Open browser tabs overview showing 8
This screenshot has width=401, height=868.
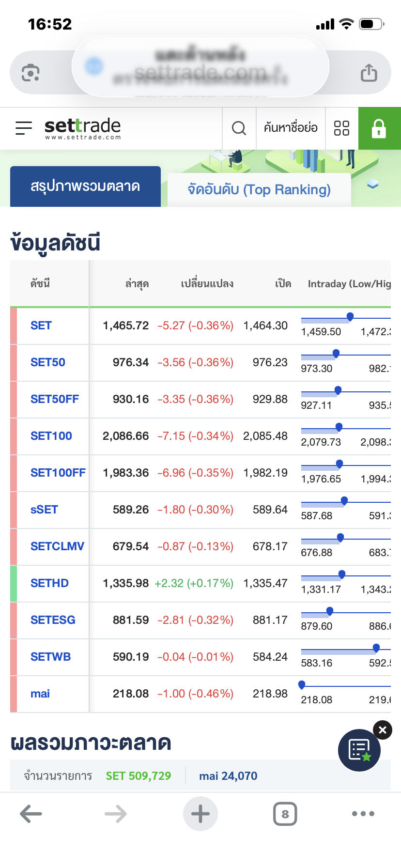point(285,814)
